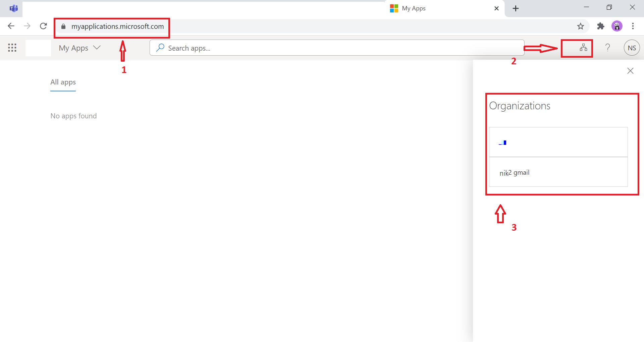Open a new browser tab
This screenshot has height=342, width=644.
516,8
